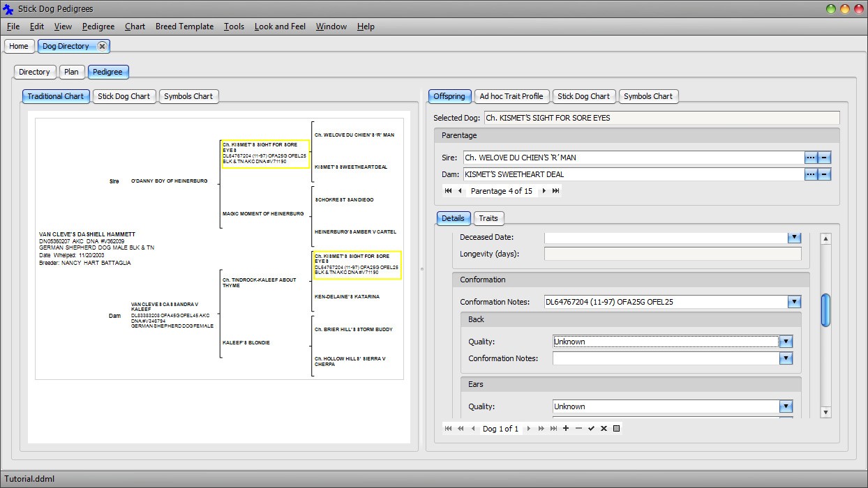Clear the Dam field with its minus button
The height and width of the screenshot is (488, 868).
(x=824, y=174)
